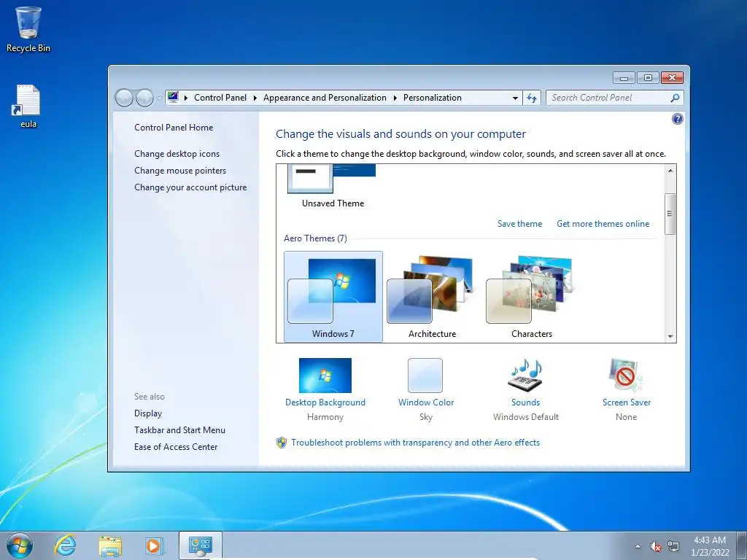Click the shield icon beside Troubleshoot link
Viewport: 747px width, 560px height.
pos(282,443)
